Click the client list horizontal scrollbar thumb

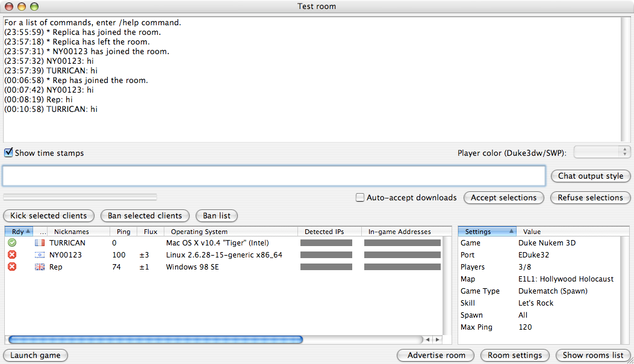click(156, 339)
